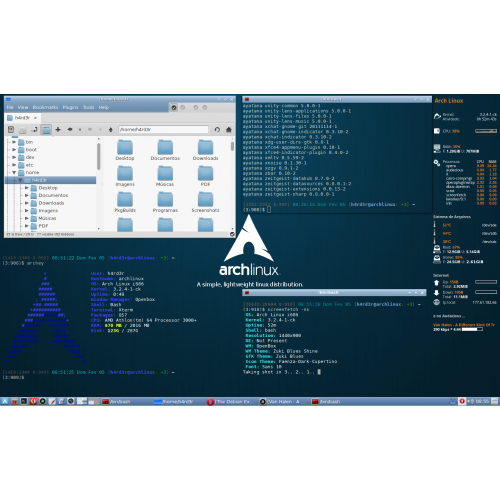Screen dimensions: 500x500
Task: Close the h4rd3r tab with its x
Action: pyautogui.click(x=35, y=118)
